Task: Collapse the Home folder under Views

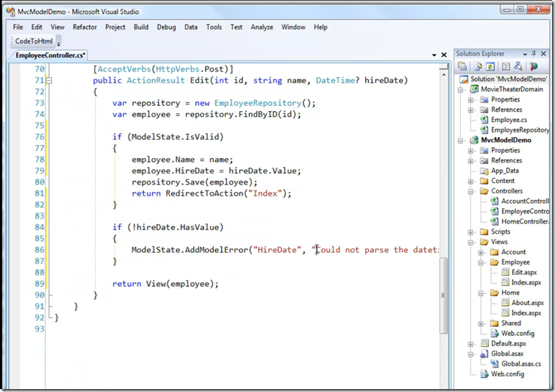Action: tap(481, 293)
